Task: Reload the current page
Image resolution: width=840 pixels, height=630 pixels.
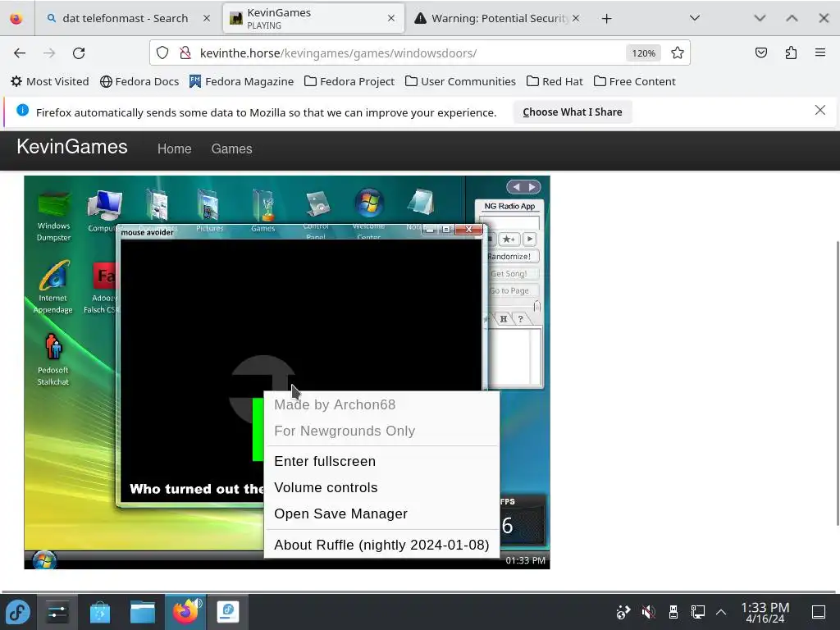Action: tap(79, 53)
